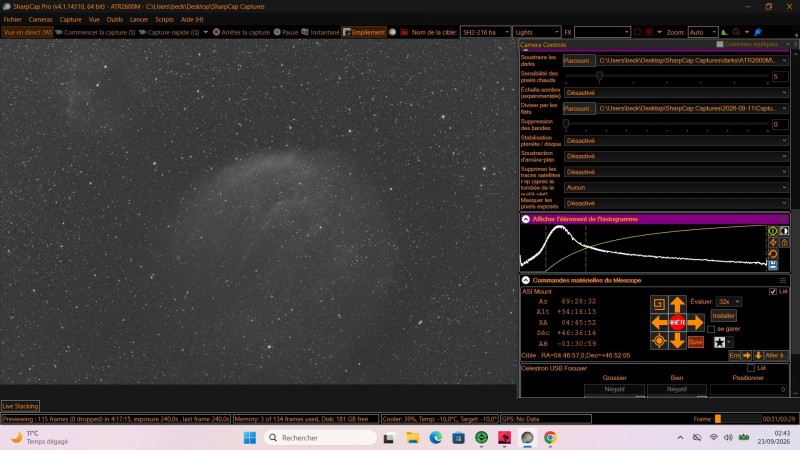Click the spiral search icon in mount controls

(x=659, y=305)
